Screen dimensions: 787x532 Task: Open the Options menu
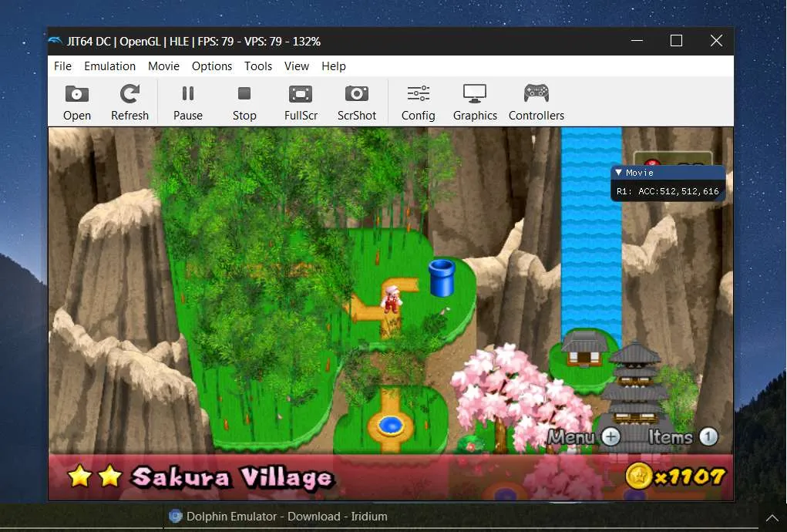[212, 66]
